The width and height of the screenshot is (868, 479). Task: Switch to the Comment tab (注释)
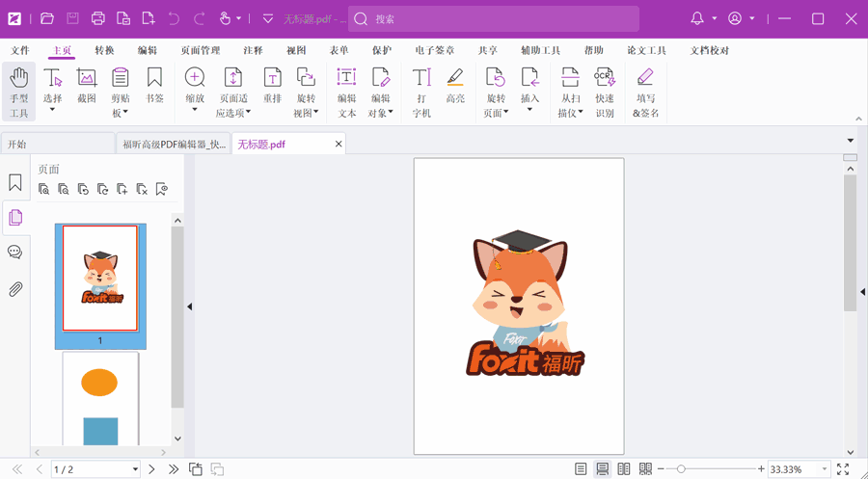click(x=253, y=50)
